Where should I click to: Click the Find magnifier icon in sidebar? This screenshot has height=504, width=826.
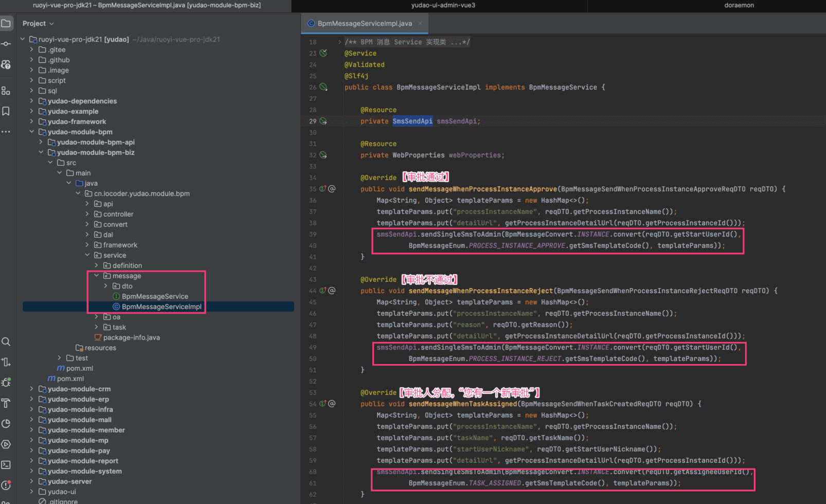(x=6, y=342)
